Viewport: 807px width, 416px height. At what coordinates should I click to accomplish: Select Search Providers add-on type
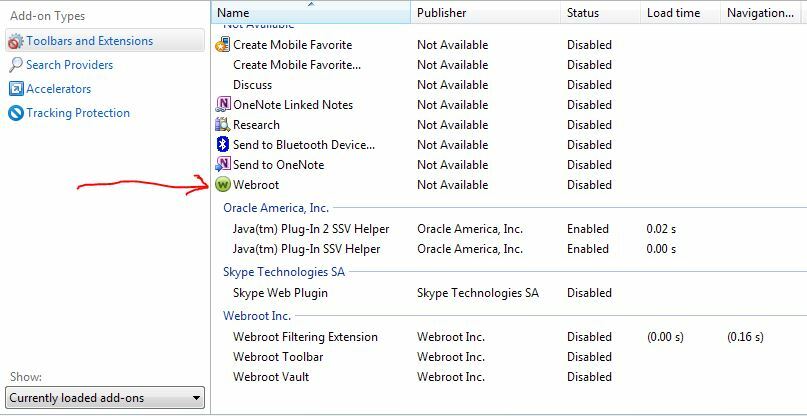pyautogui.click(x=105, y=65)
